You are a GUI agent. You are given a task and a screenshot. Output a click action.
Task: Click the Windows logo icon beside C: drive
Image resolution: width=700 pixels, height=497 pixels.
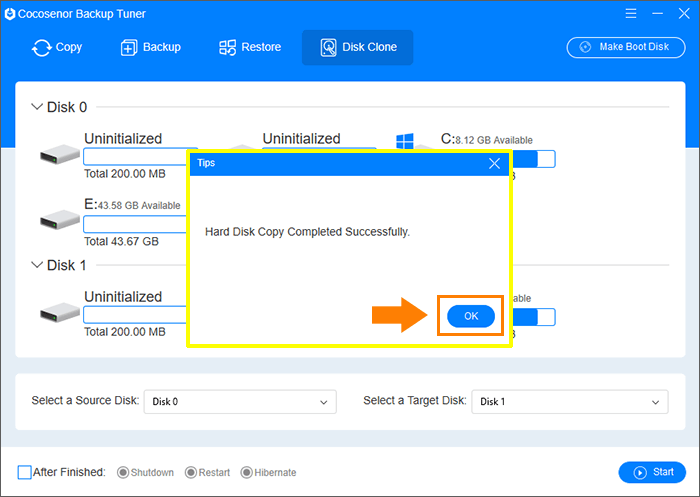[405, 142]
